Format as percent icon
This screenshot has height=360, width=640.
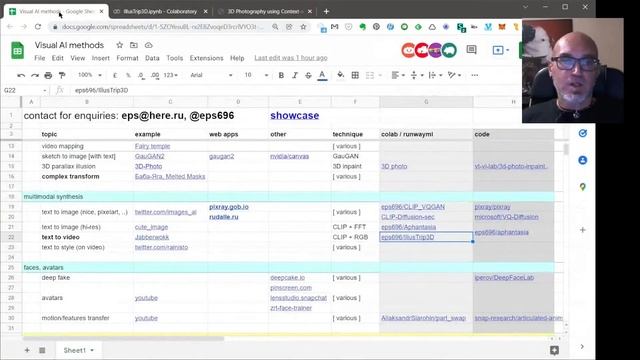click(128, 76)
